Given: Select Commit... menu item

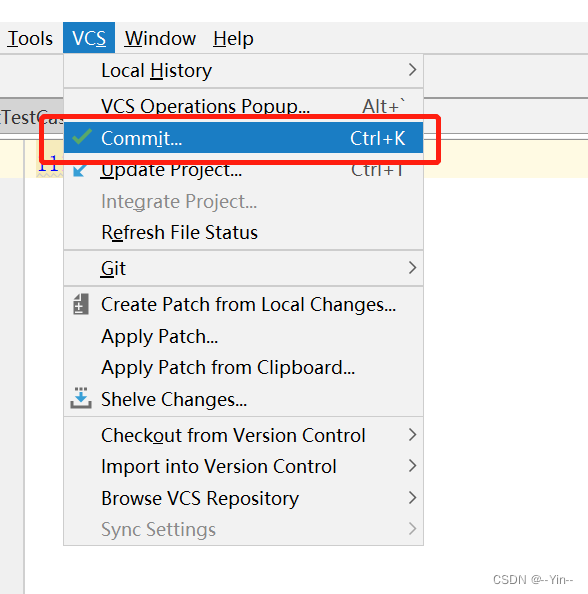Looking at the screenshot, I should [x=243, y=138].
